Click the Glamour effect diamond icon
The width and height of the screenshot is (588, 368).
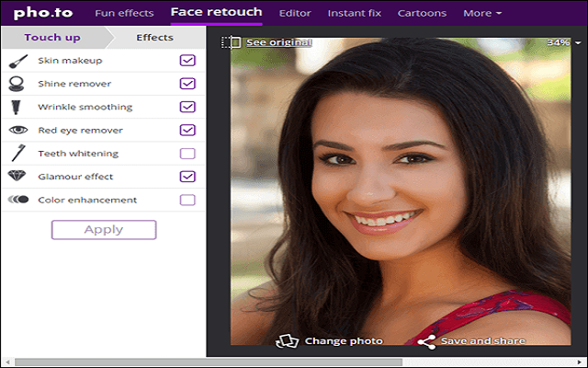pos(17,177)
